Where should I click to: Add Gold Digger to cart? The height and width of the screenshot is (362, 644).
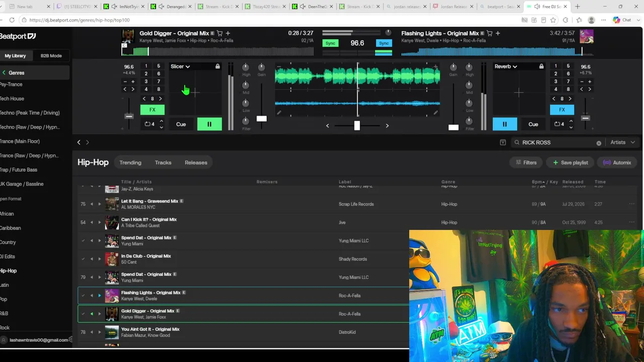point(219,33)
